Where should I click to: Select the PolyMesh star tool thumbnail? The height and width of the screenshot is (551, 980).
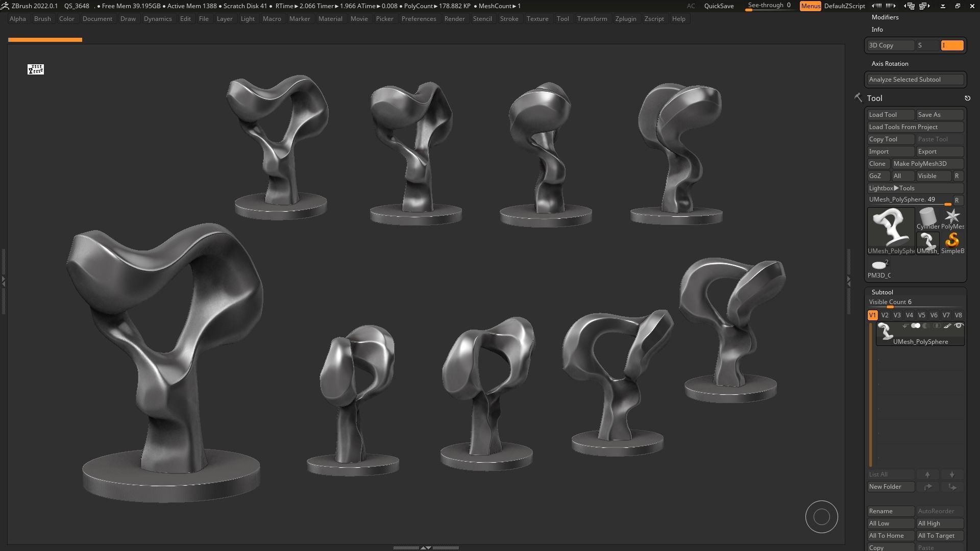(952, 218)
